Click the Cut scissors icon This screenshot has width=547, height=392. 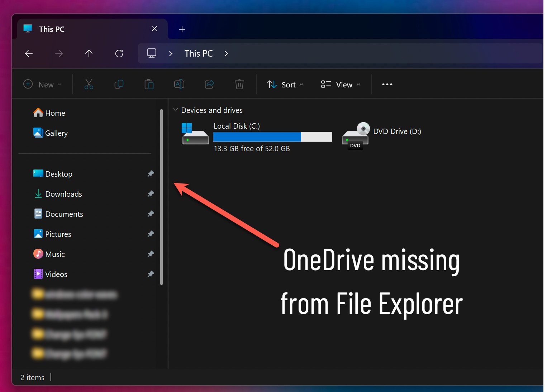coord(89,85)
